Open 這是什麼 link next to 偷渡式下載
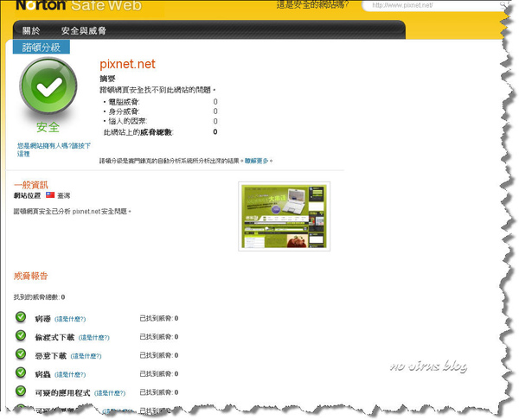 pyautogui.click(x=94, y=337)
